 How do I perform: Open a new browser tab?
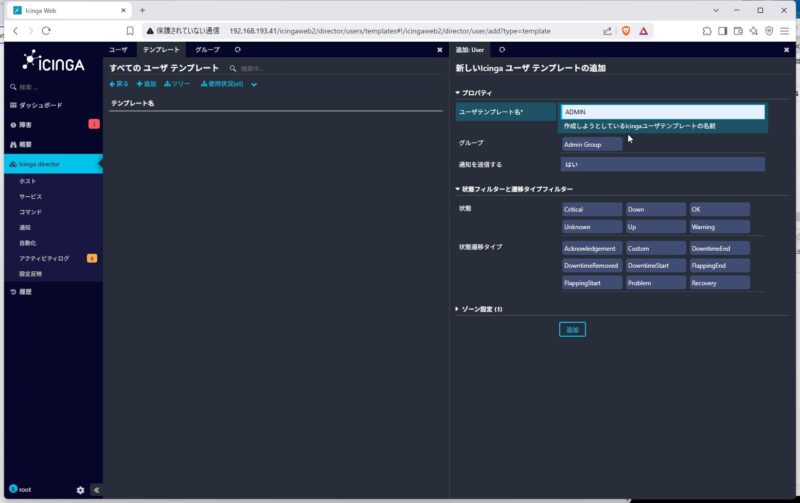pos(142,10)
